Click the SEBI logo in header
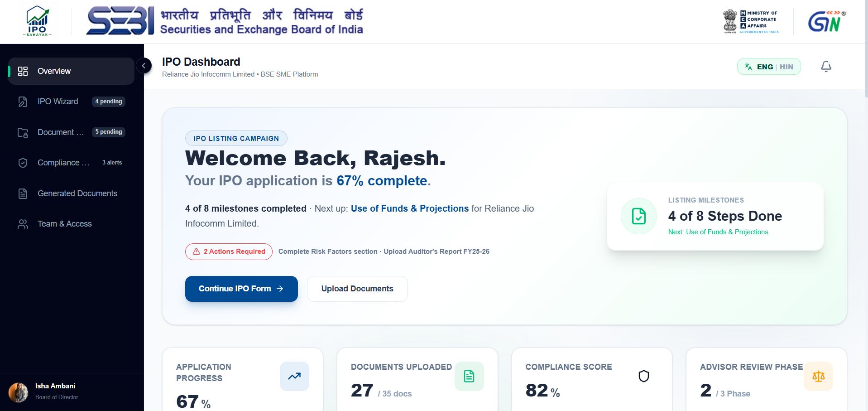 point(225,21)
